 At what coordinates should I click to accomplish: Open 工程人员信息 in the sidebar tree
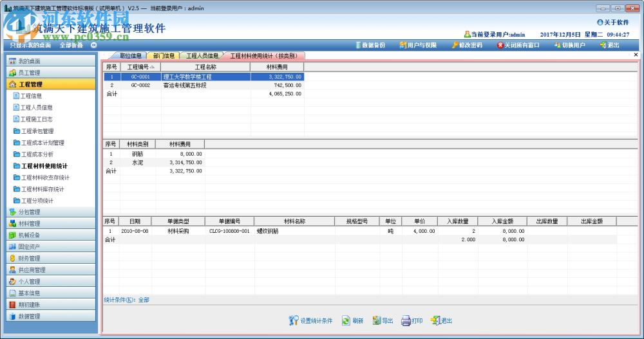point(33,107)
